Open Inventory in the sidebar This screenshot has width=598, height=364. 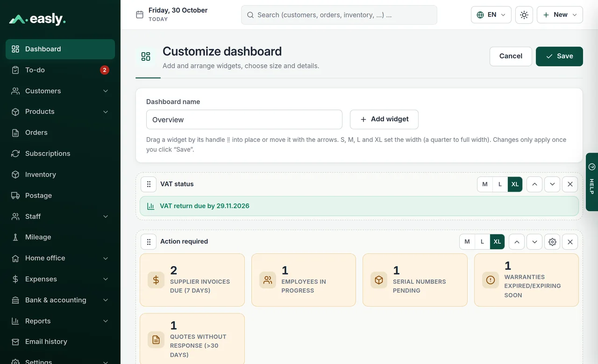click(60, 175)
